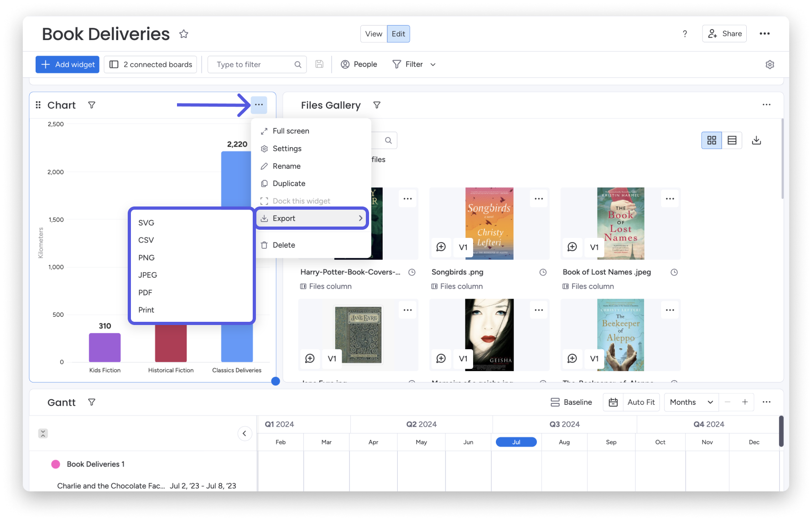Open the Filter dropdown in the toolbar
This screenshot has height=521, width=812.
(414, 65)
